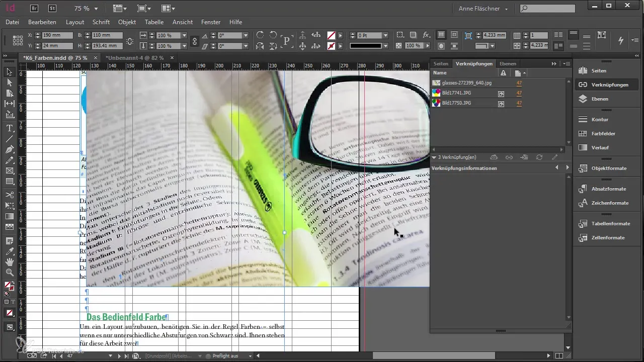Select the Scissors tool
Viewport: 644px width, 362px height.
click(x=9, y=195)
